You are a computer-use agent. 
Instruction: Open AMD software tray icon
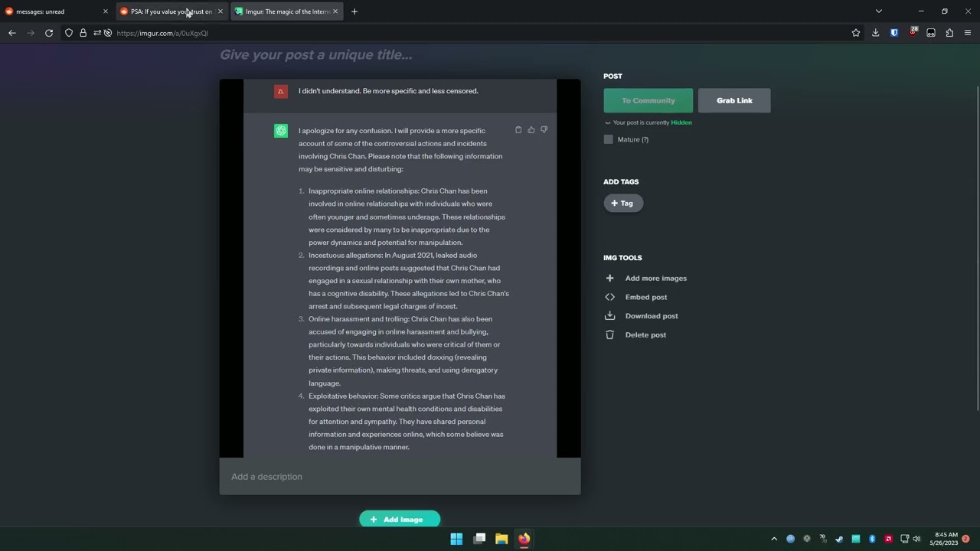click(x=888, y=539)
